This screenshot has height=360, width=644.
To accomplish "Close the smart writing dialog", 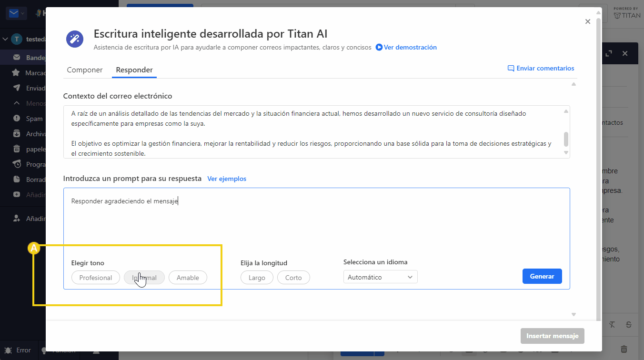I will point(588,21).
